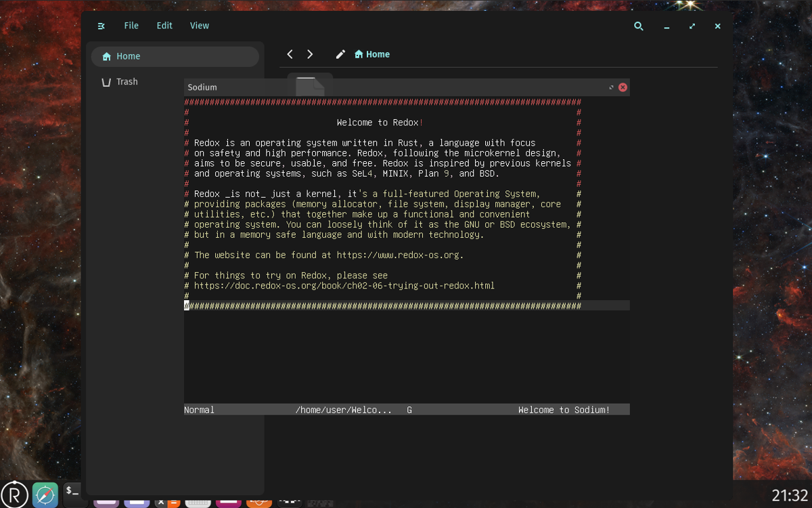Click the 'For things to try on Redox' line

pos(291,276)
